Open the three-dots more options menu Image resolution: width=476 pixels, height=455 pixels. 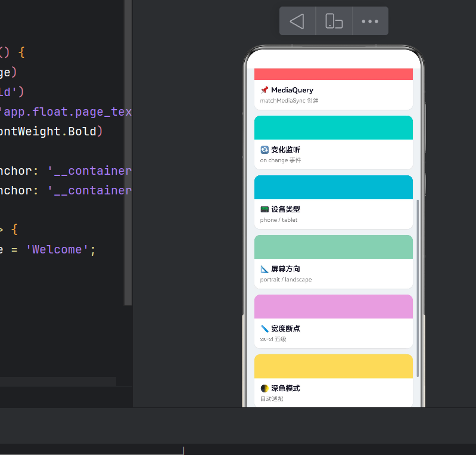coord(370,21)
